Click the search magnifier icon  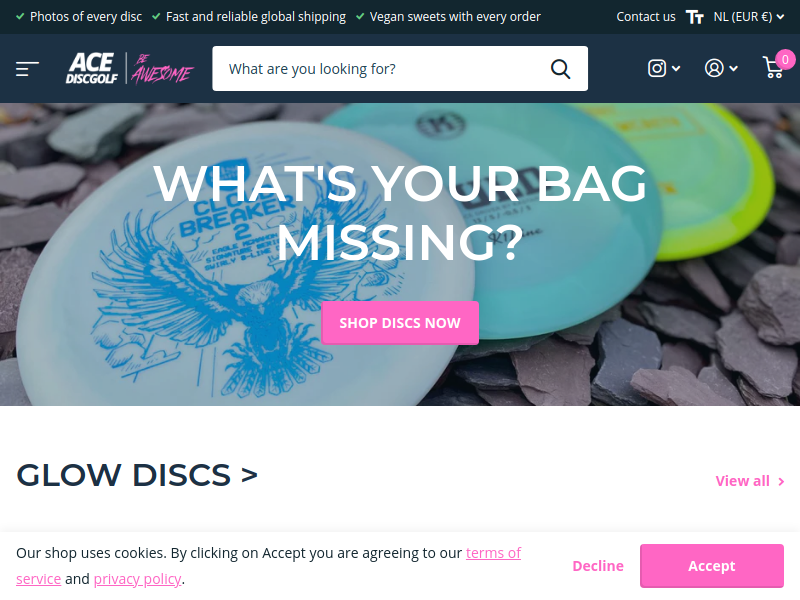tap(560, 68)
